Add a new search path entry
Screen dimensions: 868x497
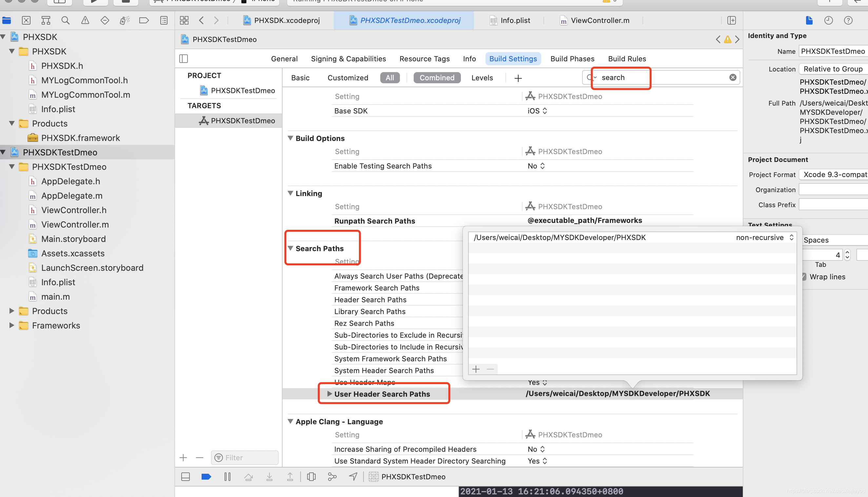click(476, 369)
